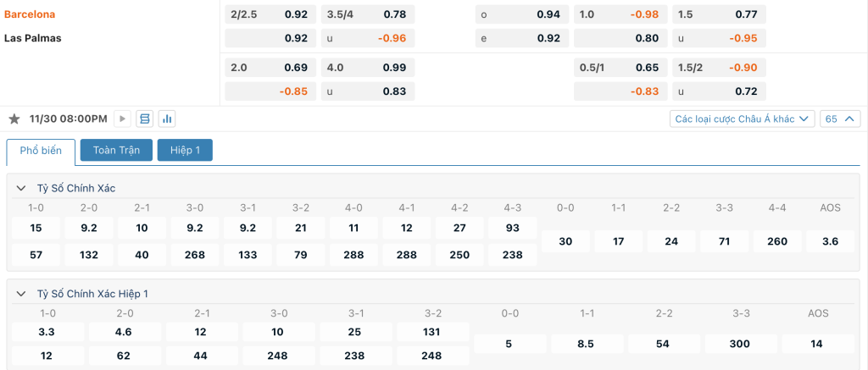Image resolution: width=868 pixels, height=370 pixels.
Task: Switch to the Phổ biến tab
Action: [41, 151]
